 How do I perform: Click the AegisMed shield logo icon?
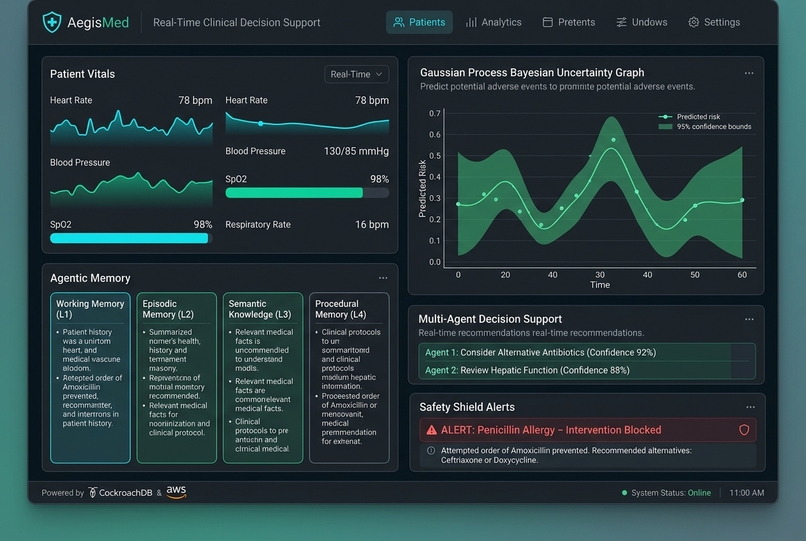coord(52,22)
